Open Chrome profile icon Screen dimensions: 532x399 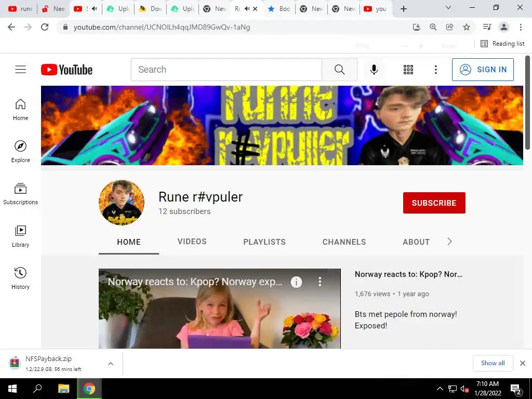coord(504,27)
